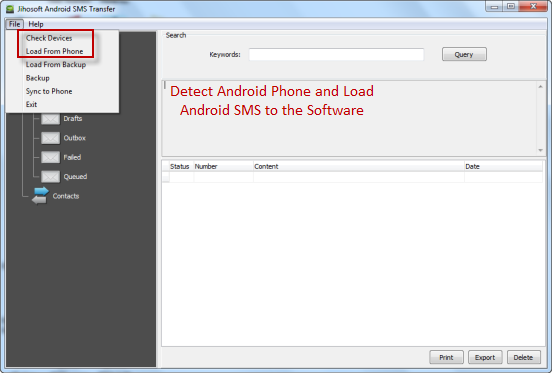The width and height of the screenshot is (552, 373).
Task: Click the Outbox envelope icon
Action: (x=50, y=138)
